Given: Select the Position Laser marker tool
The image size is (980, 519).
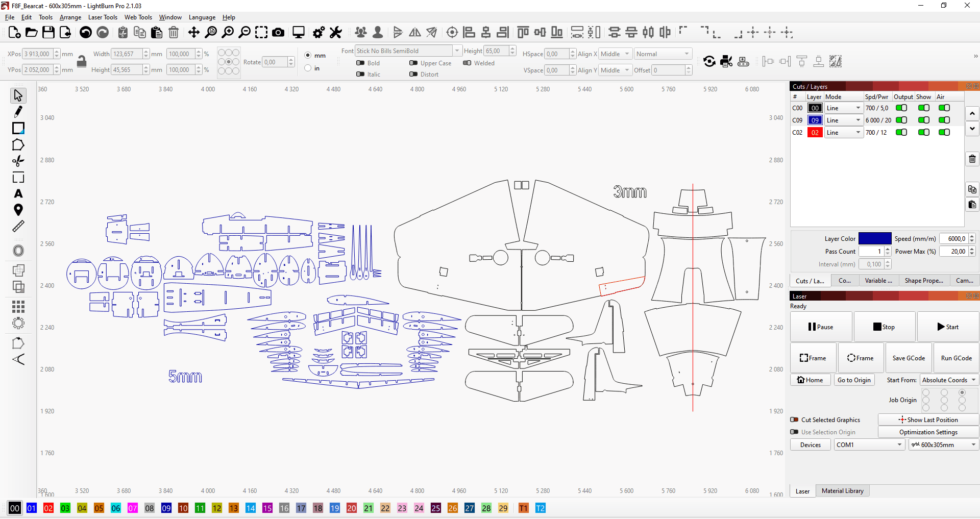Looking at the screenshot, I should pyautogui.click(x=18, y=210).
